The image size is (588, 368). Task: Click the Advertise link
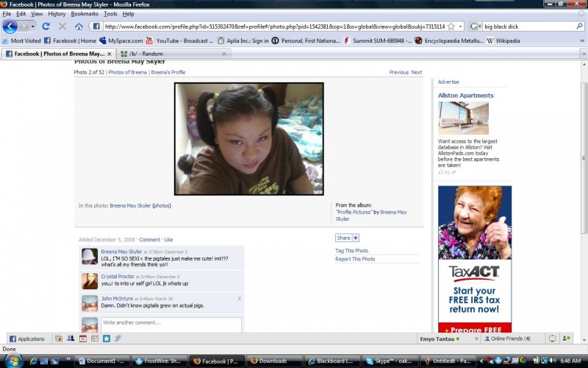pos(448,82)
